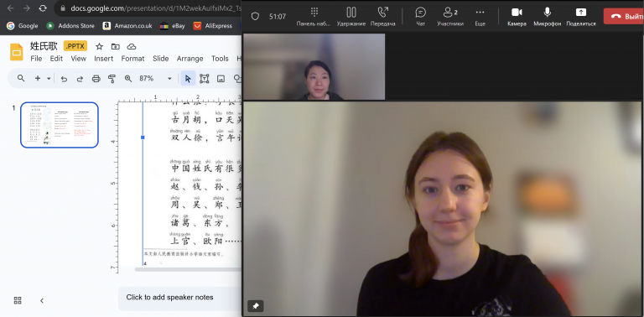The width and height of the screenshot is (644, 317).
Task: Open the Amazon.co.uk bookmark
Action: [x=127, y=25]
